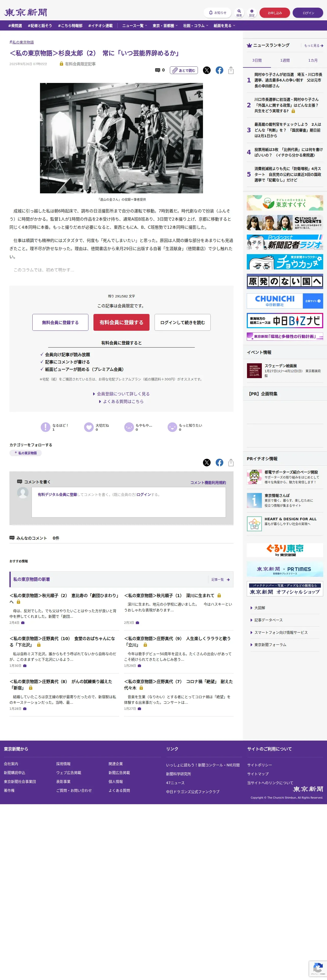Open the 設定 gear icon
Image resolution: width=327 pixels, height=980 pixels.
point(252,12)
